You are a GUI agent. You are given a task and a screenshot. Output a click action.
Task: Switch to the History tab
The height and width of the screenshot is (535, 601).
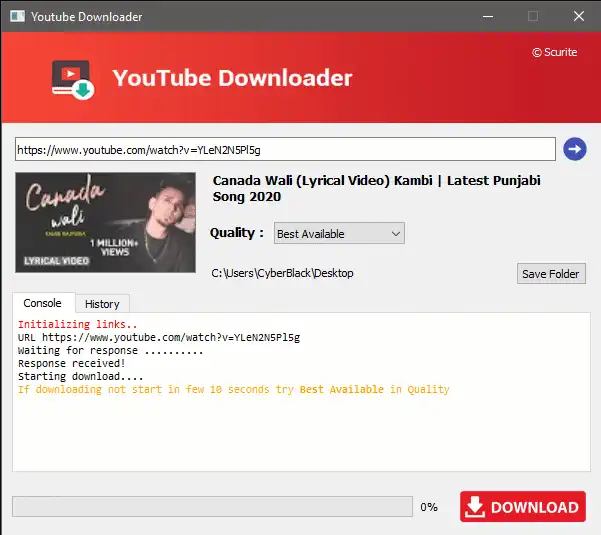[x=102, y=304]
